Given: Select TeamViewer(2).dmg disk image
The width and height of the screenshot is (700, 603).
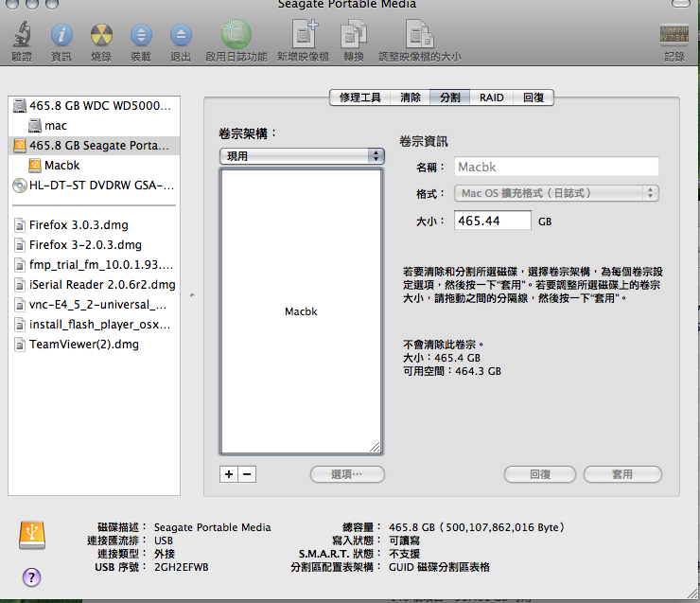Looking at the screenshot, I should (94, 345).
